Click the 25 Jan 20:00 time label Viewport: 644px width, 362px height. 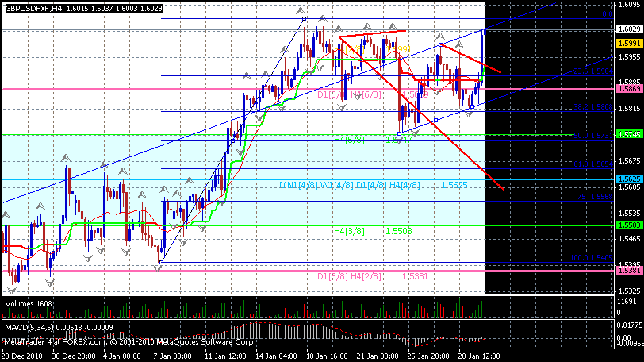[429, 356]
